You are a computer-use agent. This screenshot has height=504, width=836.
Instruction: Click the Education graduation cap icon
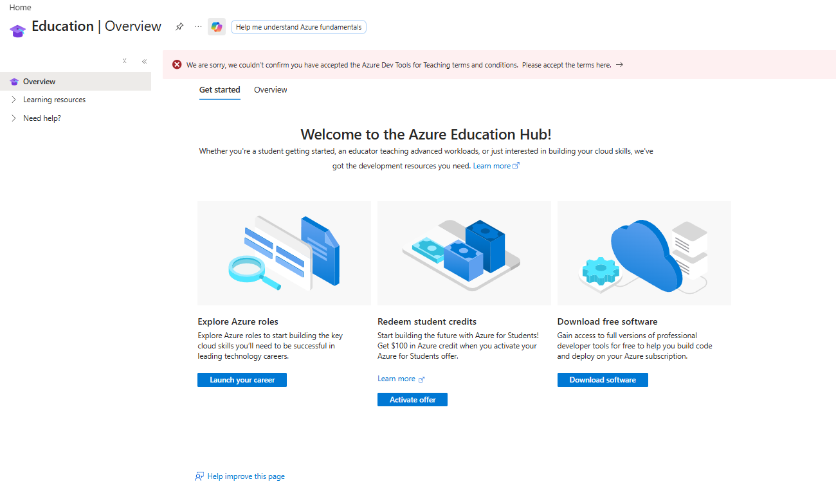click(x=17, y=29)
